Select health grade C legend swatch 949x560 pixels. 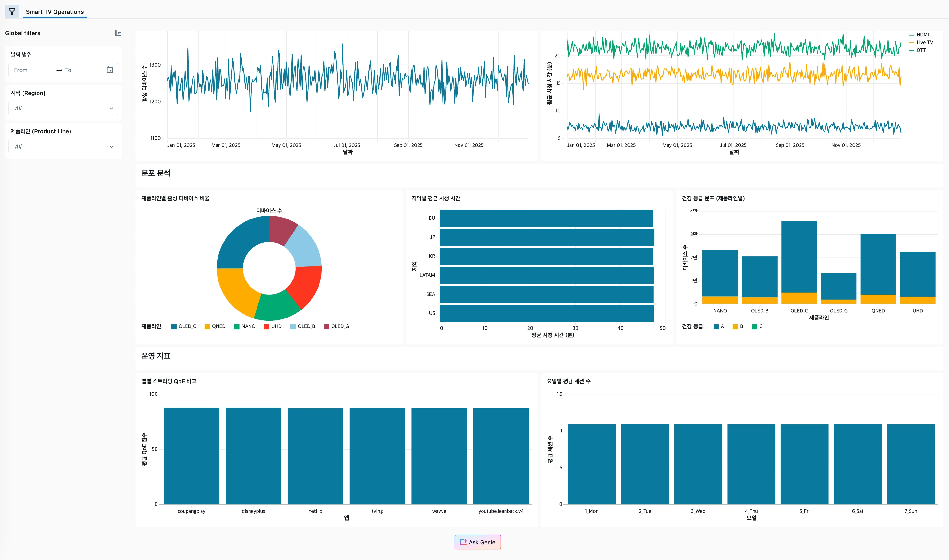[x=755, y=326]
